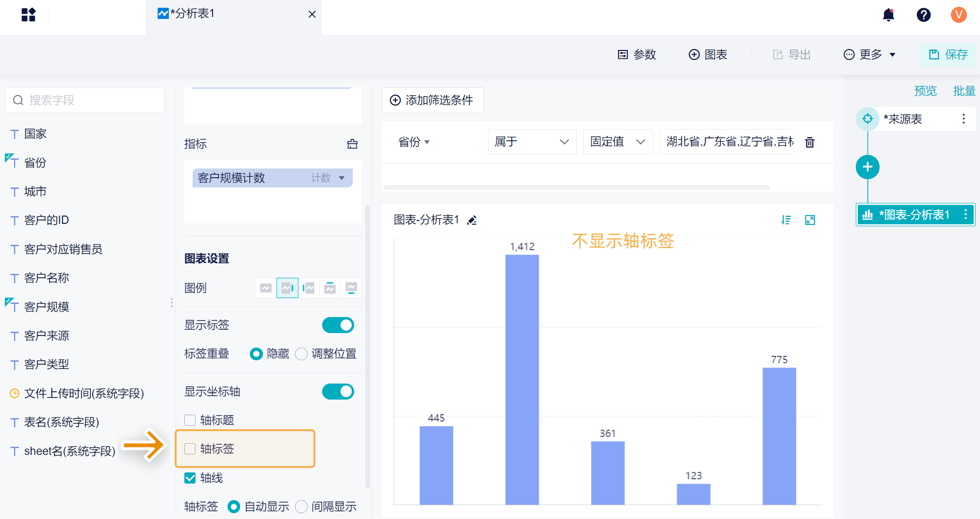This screenshot has height=519, width=980.
Task: Open the 固定值 value type dropdown
Action: 618,142
